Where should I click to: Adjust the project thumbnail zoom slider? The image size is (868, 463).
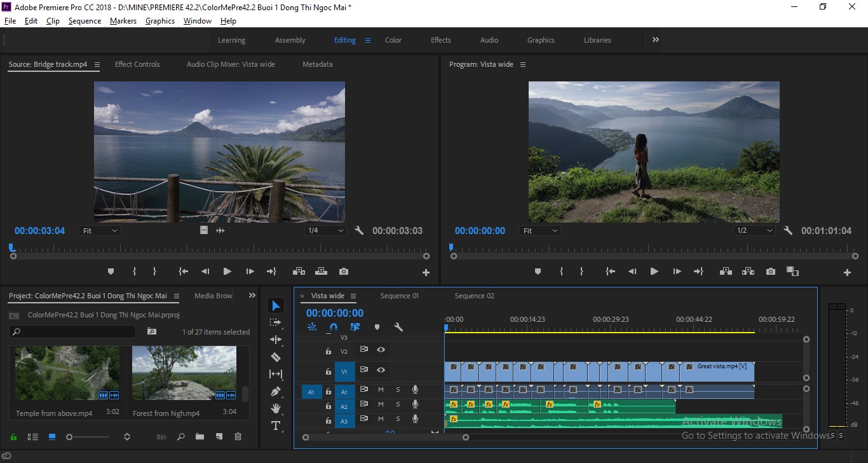pyautogui.click(x=88, y=437)
